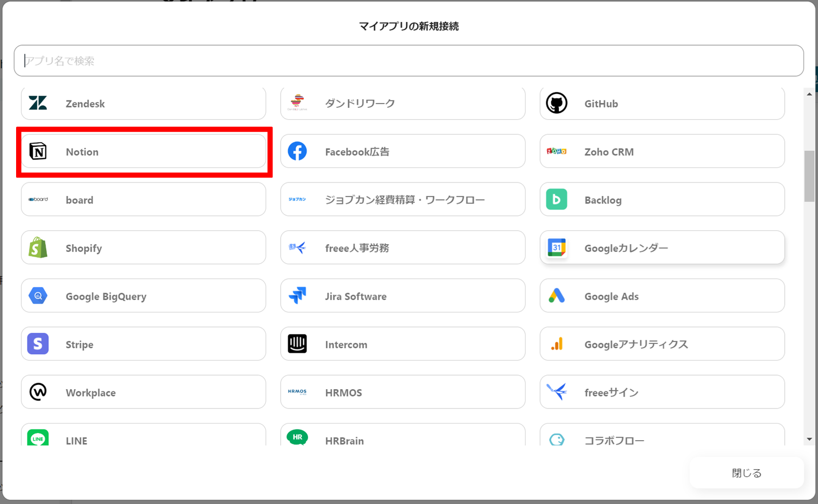Select the ダンドリワーク entry
Screen dimensions: 818x504
(403, 103)
